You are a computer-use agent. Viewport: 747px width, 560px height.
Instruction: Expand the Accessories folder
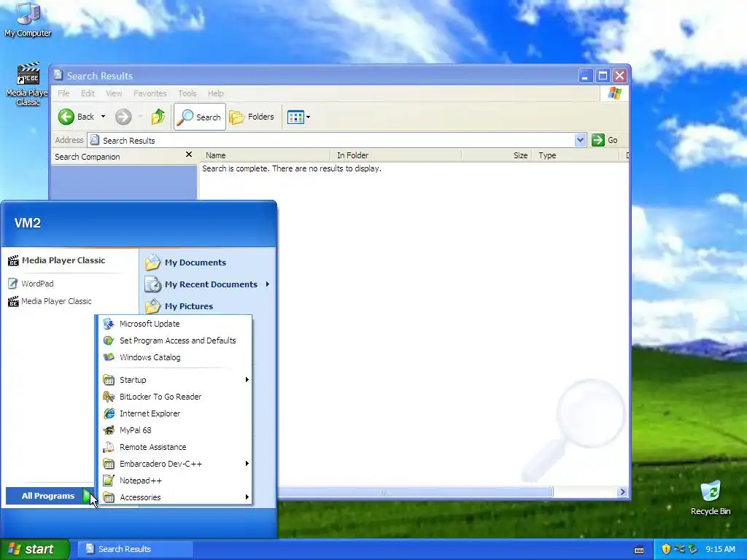pos(175,497)
